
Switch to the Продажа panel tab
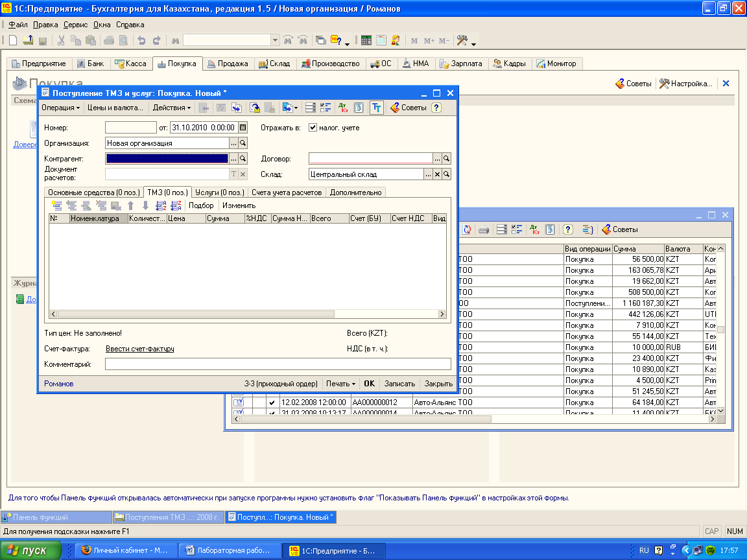pos(228,64)
